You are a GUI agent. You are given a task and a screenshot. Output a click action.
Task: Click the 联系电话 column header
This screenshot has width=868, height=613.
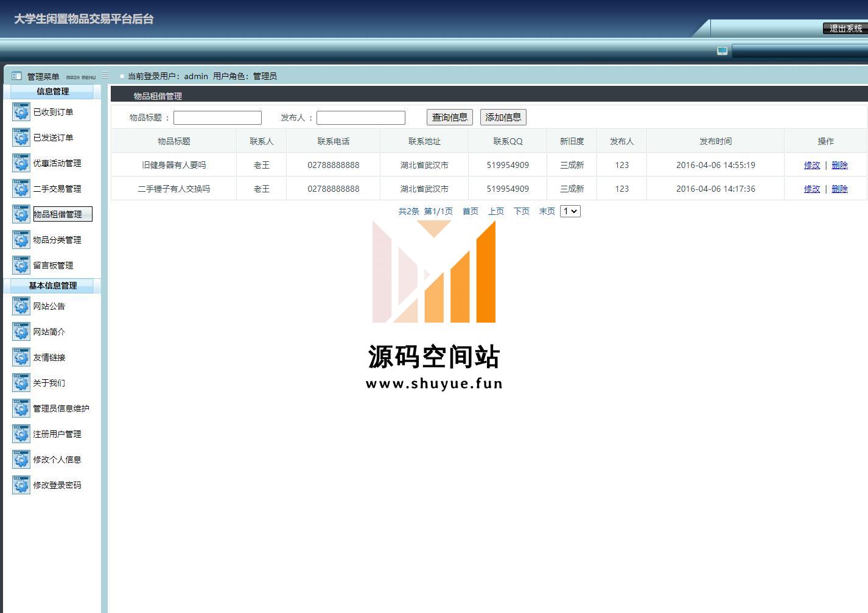tap(334, 141)
